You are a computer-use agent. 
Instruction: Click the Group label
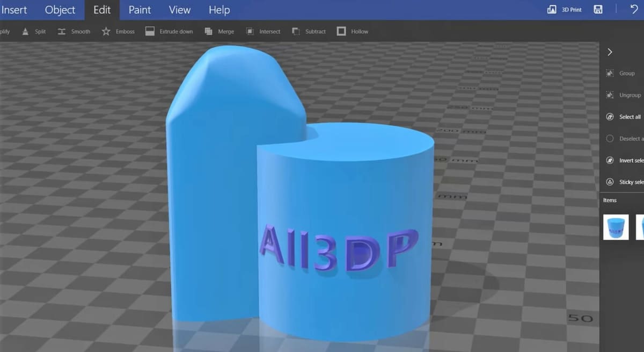(627, 73)
